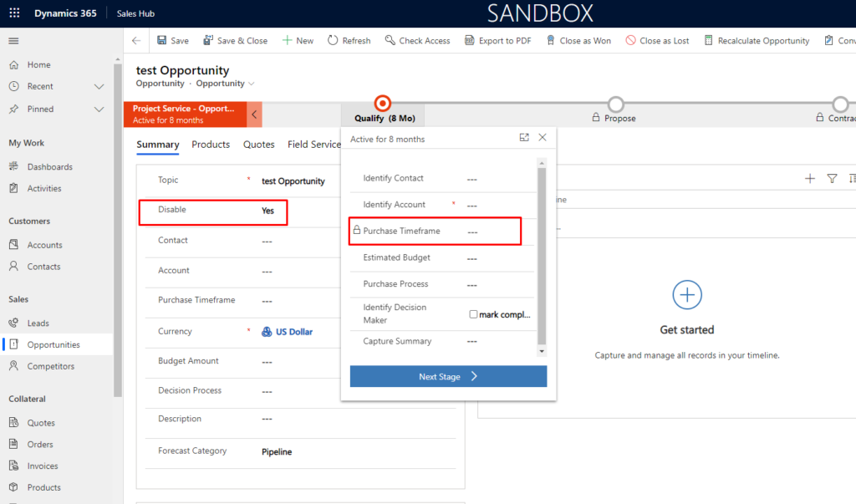The height and width of the screenshot is (504, 856).
Task: Go back using the back arrow
Action: tap(136, 40)
